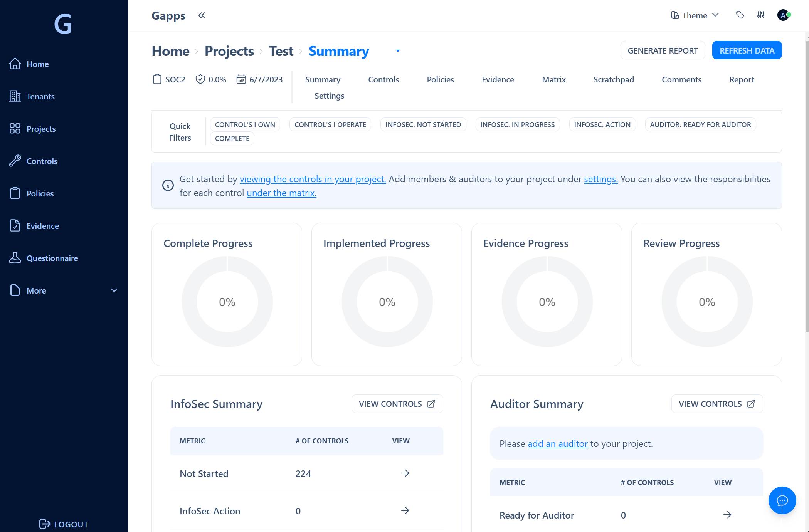Click the Refresh Data button

(747, 50)
